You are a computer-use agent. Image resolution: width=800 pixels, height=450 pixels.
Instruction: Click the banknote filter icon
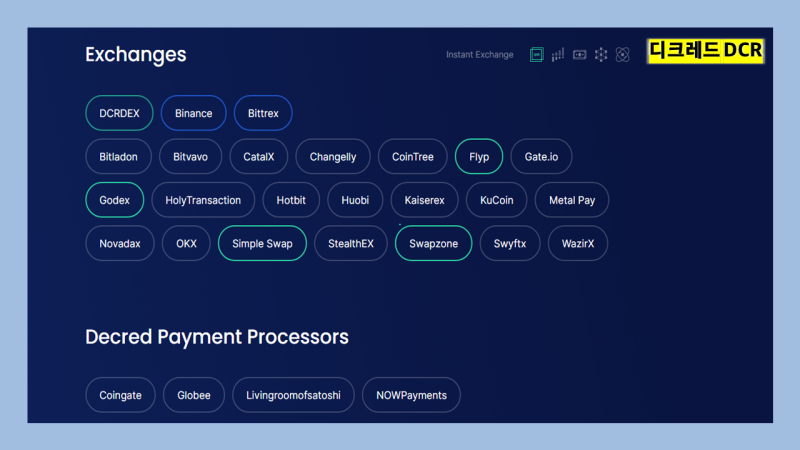pos(580,55)
